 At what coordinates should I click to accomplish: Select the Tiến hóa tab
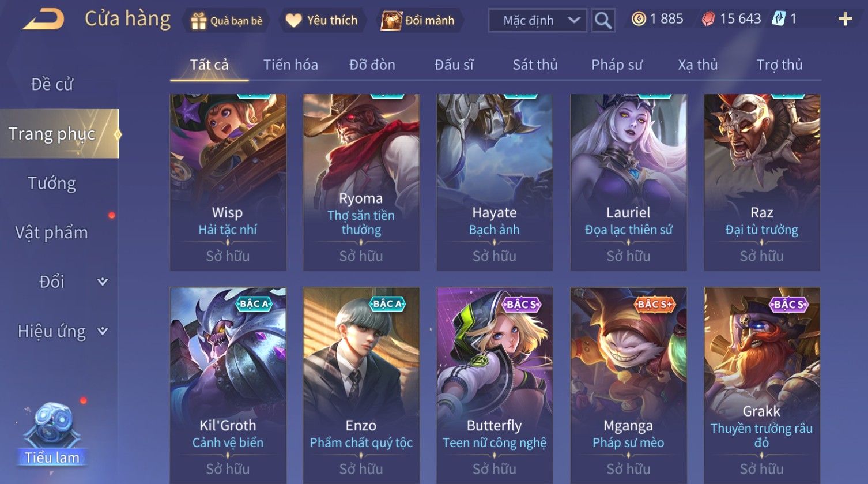coord(290,65)
